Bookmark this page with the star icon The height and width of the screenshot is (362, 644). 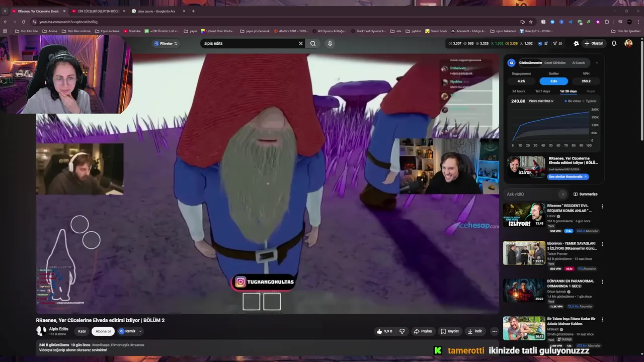531,22
